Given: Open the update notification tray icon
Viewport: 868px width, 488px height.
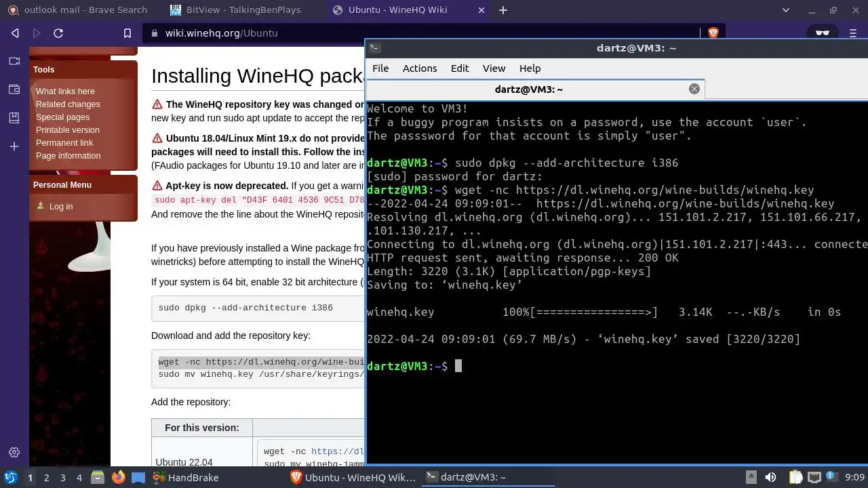Looking at the screenshot, I should pyautogui.click(x=832, y=477).
